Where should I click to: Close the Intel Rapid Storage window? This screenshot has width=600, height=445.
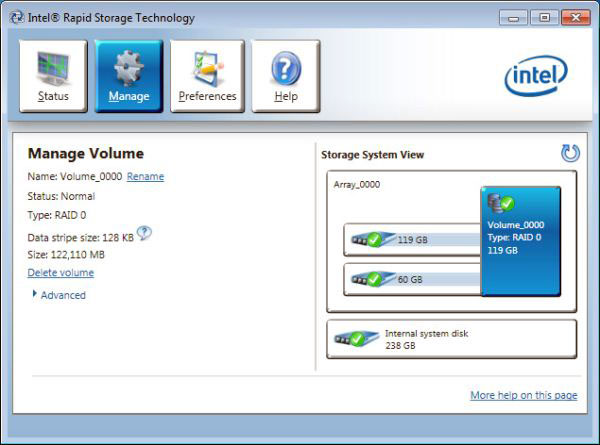point(576,18)
